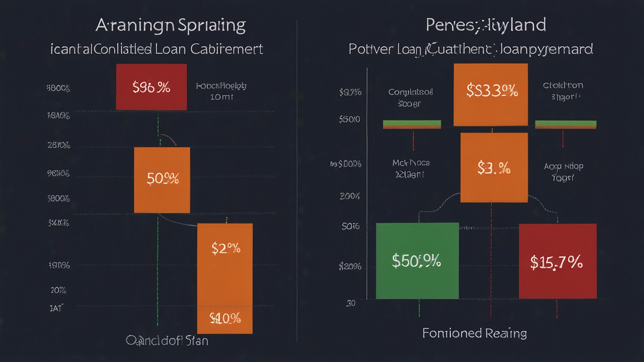Click the Fontioned Reaing caption
Screen dimensions: 644x362
[475, 333]
